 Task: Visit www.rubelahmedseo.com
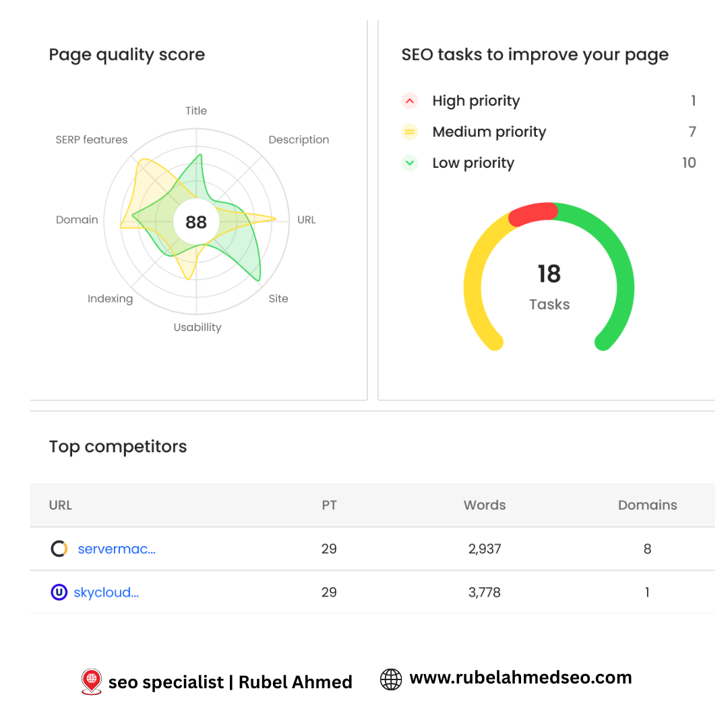pos(521,677)
